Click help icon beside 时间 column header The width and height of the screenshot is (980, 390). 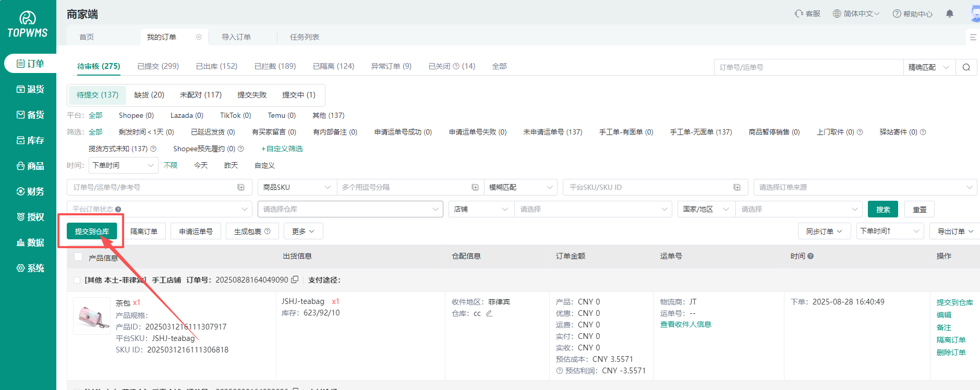click(810, 256)
